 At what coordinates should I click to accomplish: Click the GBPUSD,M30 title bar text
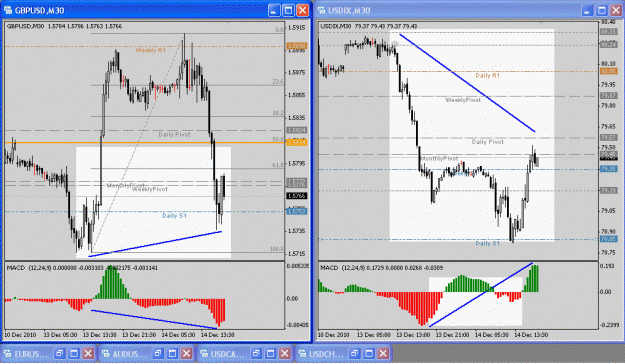39,11
